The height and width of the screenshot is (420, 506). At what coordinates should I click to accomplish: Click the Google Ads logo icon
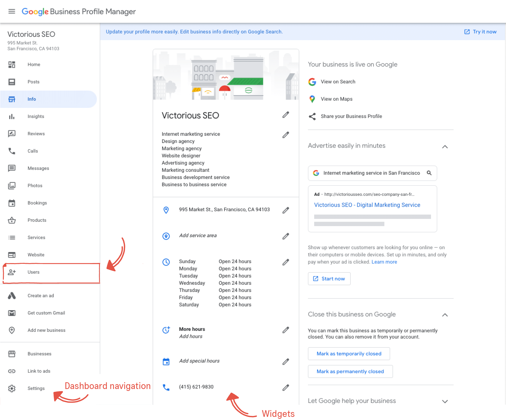(x=12, y=296)
